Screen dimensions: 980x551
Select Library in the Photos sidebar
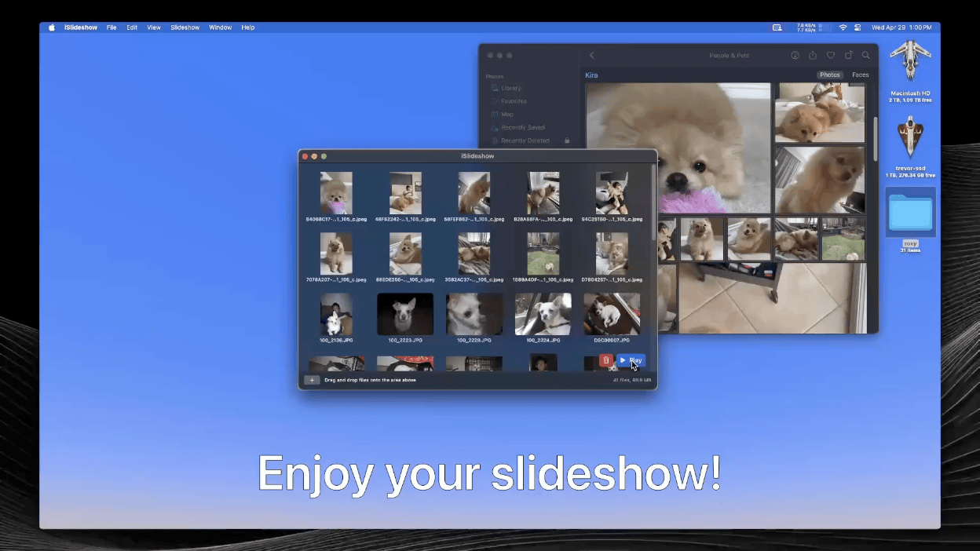pyautogui.click(x=510, y=88)
